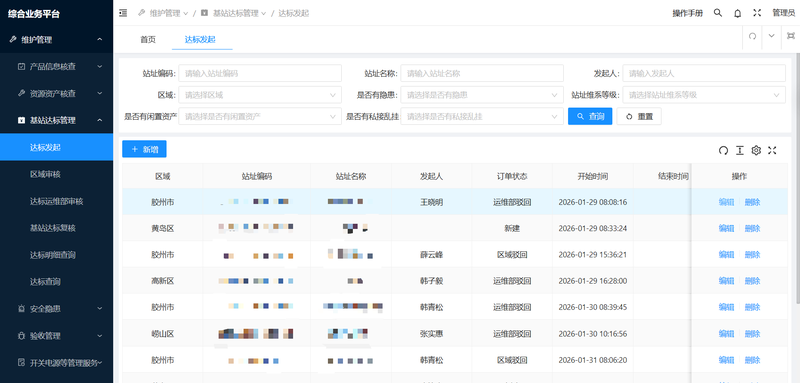Collapse the 基站达标管理 sidebar group
This screenshot has width=800, height=383.
pyautogui.click(x=56, y=120)
